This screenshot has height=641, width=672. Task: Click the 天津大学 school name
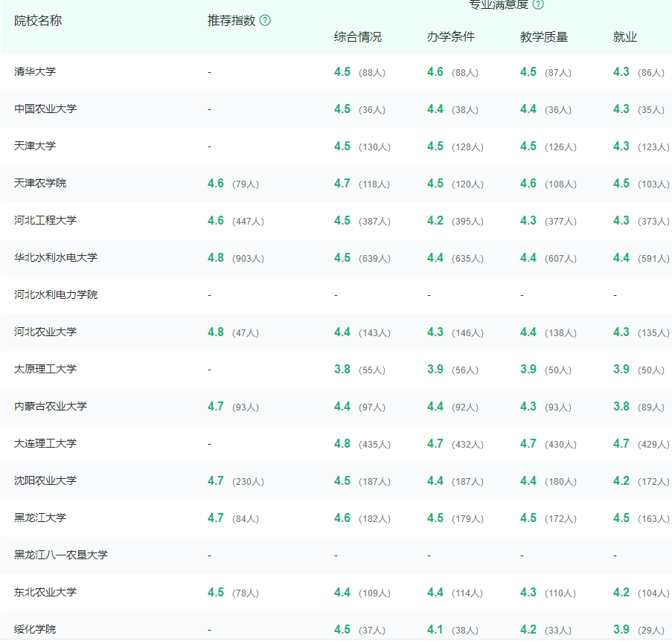point(35,146)
